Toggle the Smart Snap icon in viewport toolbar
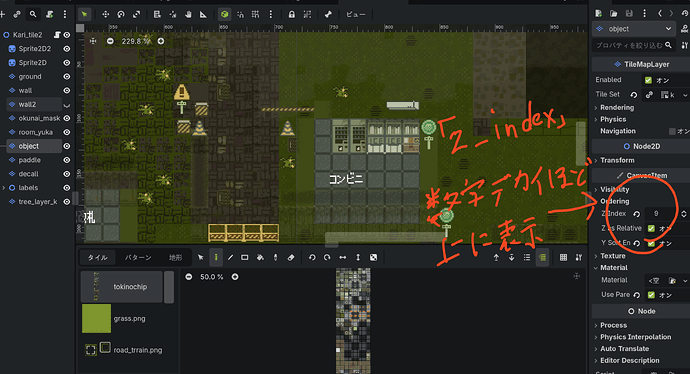Image resolution: width=690 pixels, height=374 pixels. point(240,15)
